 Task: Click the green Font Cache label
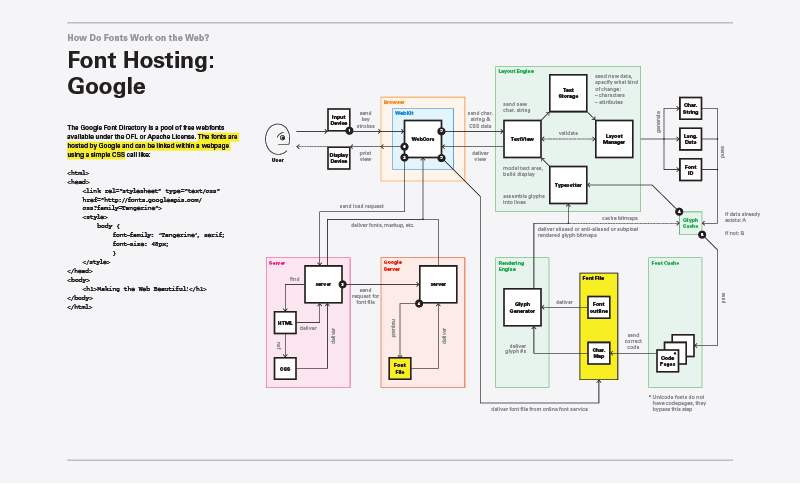665,263
